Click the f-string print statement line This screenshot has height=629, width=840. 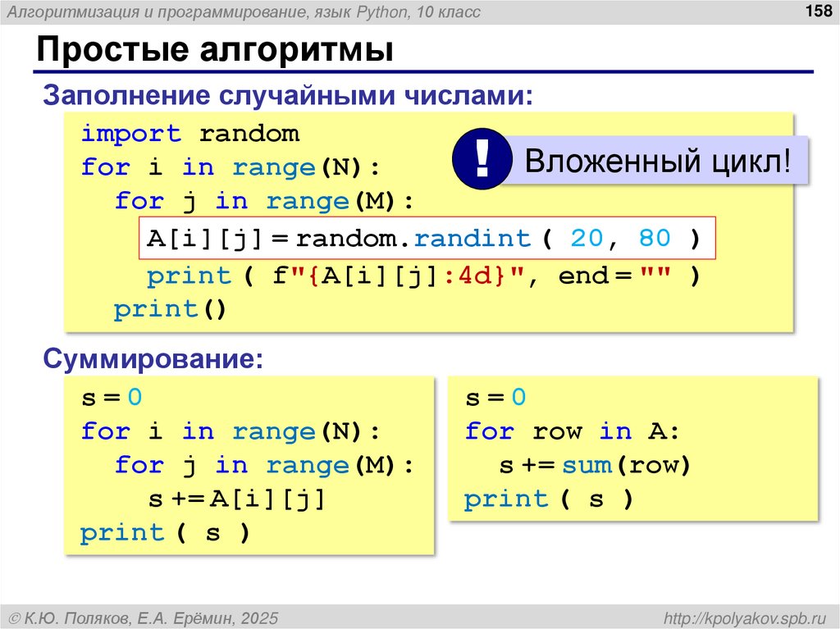click(418, 275)
